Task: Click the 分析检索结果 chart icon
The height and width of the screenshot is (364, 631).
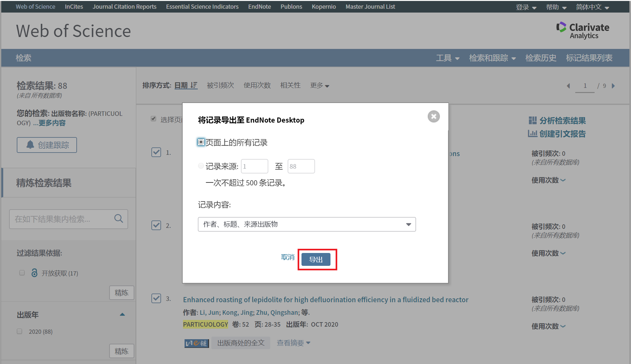Action: pos(532,121)
